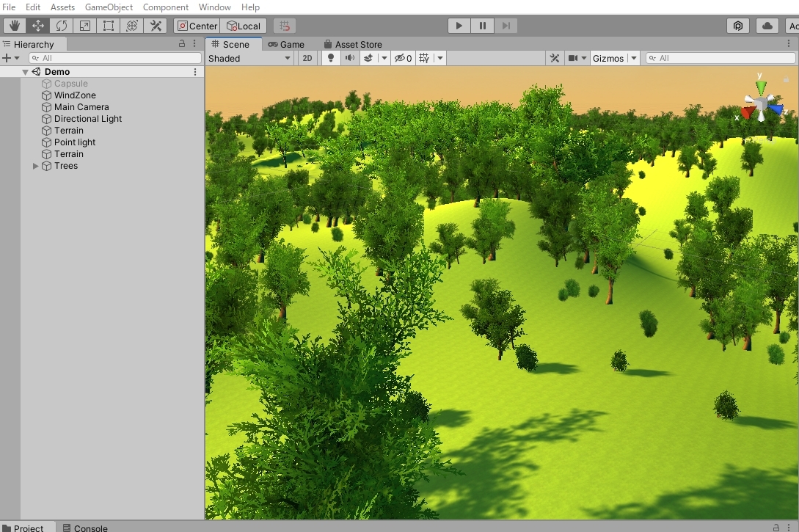
Task: Toggle scene lighting
Action: click(331, 58)
